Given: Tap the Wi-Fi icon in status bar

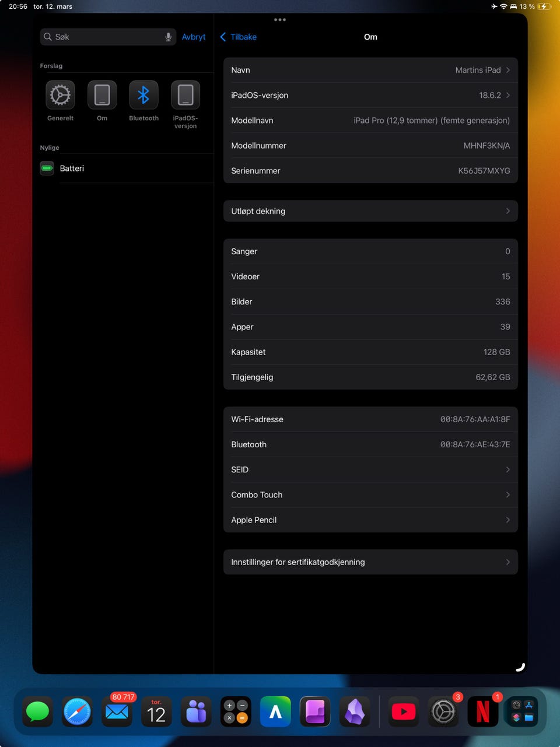Looking at the screenshot, I should (503, 6).
